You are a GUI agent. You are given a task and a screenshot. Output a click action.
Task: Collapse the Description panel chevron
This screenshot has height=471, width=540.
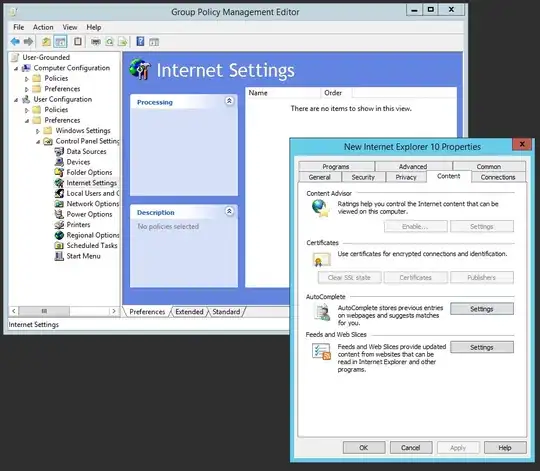coord(229,211)
